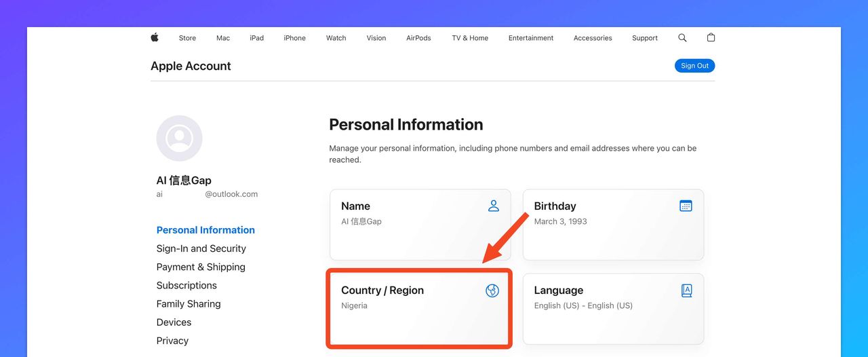Click the Apple logo icon
The image size is (868, 357).
tap(155, 37)
